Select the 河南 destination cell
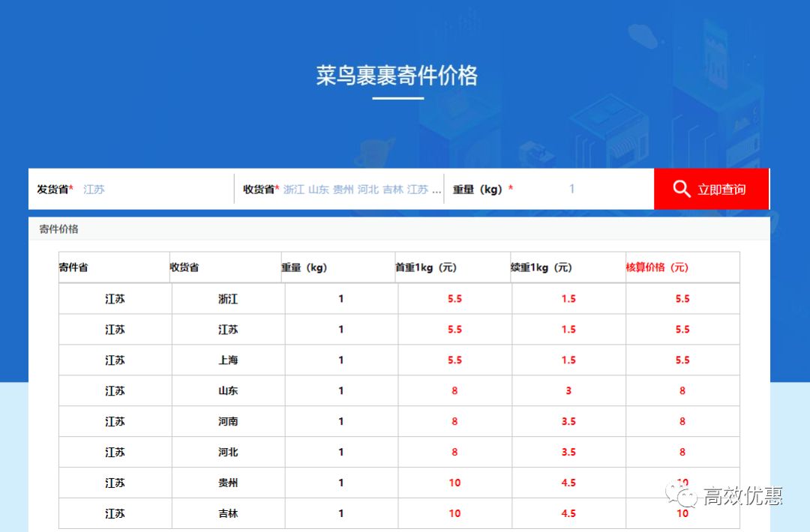810x532 pixels. pyautogui.click(x=228, y=422)
